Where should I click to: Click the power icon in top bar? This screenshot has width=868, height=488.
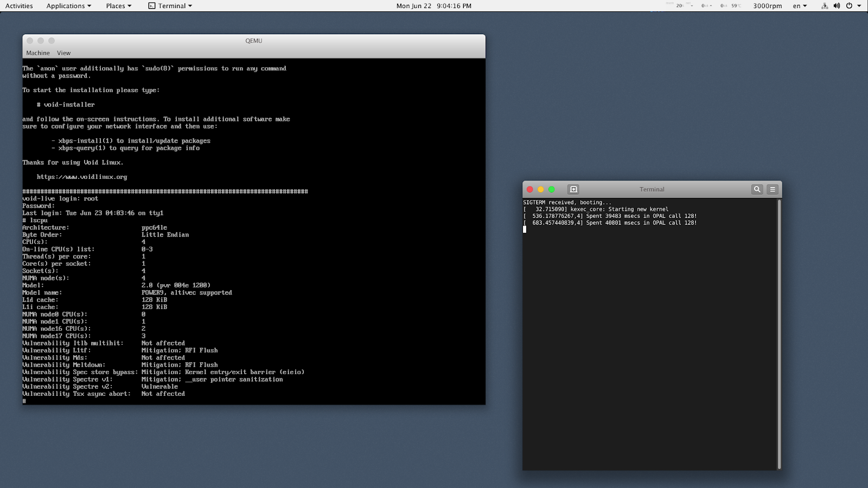[x=849, y=6]
